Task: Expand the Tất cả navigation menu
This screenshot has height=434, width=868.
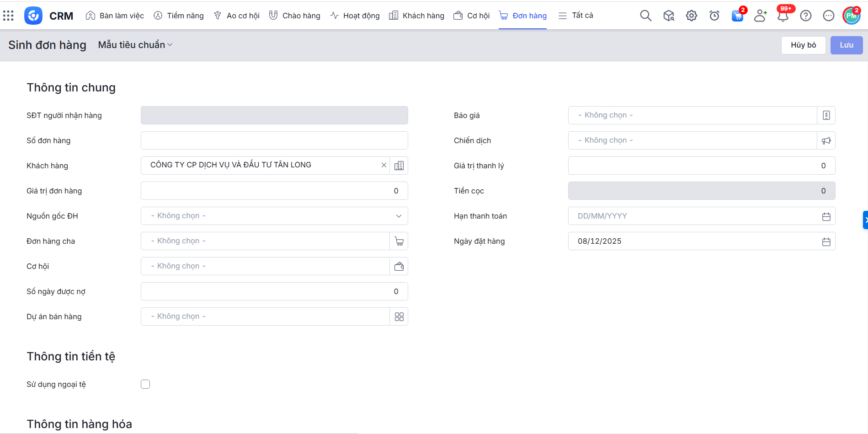Action: coord(576,16)
